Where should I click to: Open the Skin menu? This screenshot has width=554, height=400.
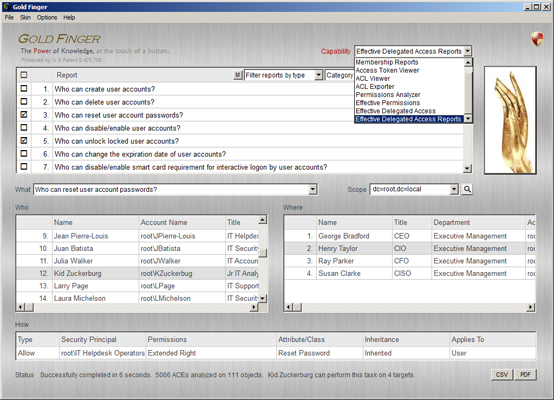(x=25, y=17)
